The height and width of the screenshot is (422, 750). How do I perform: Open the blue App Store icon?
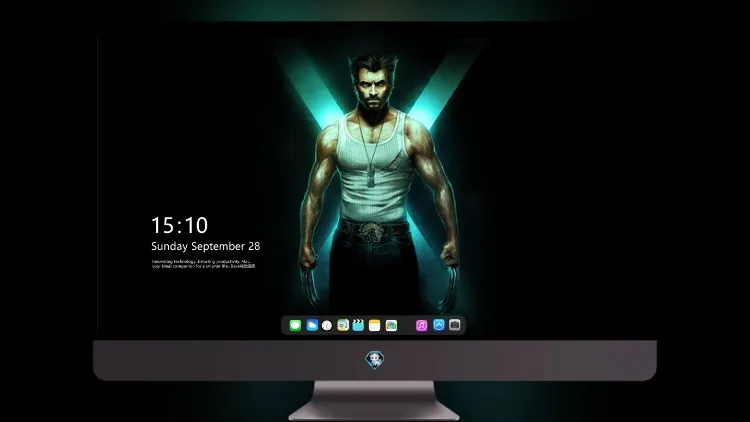click(x=439, y=325)
